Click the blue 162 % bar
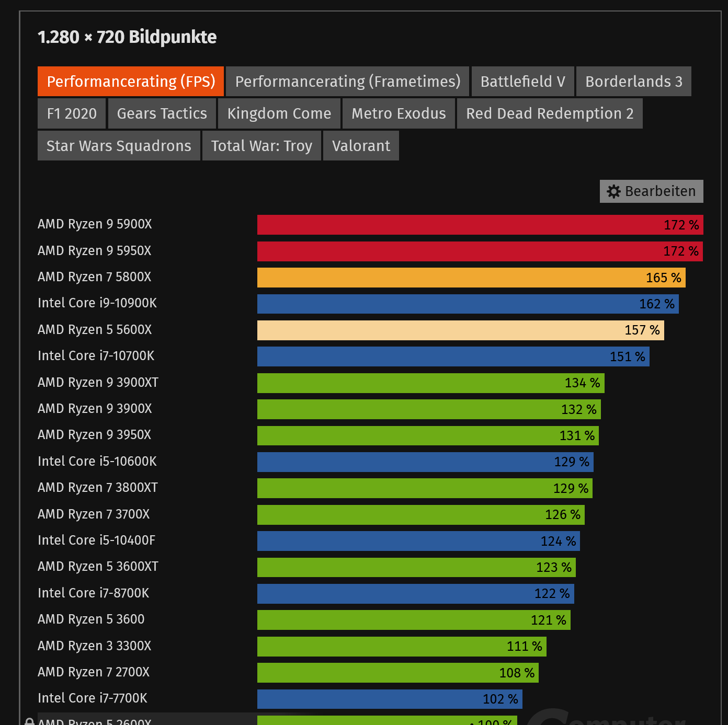 click(x=468, y=304)
